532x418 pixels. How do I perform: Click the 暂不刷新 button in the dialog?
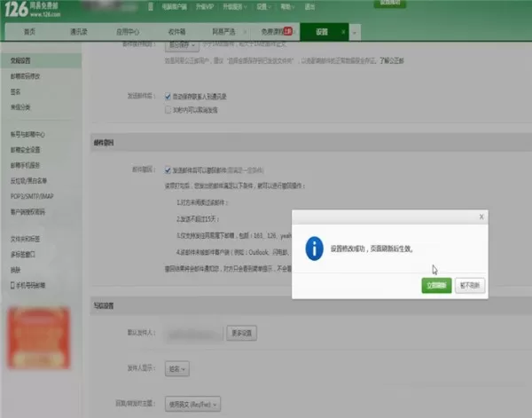coord(470,286)
